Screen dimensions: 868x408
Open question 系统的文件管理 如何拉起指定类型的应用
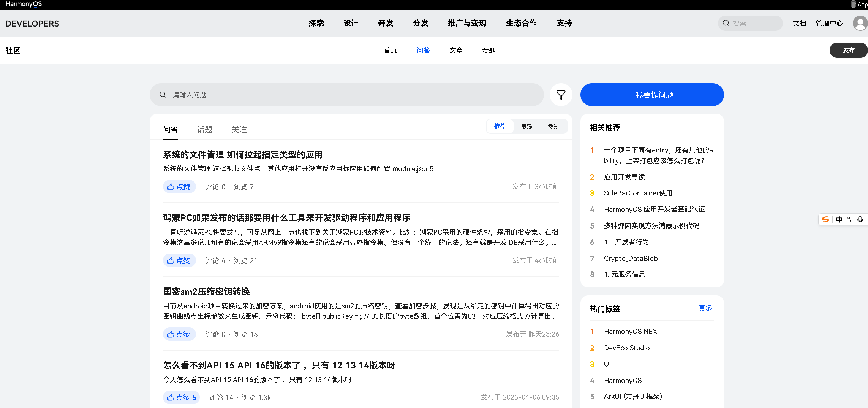tap(243, 155)
